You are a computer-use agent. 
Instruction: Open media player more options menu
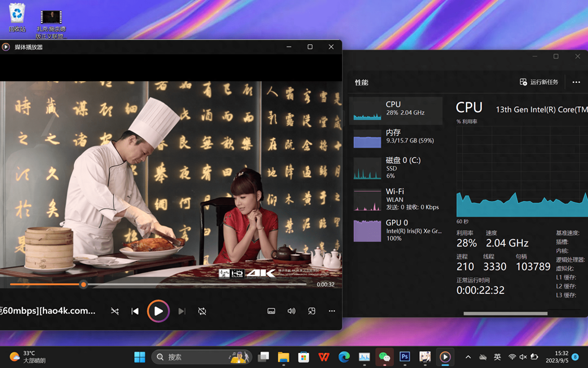click(x=332, y=311)
